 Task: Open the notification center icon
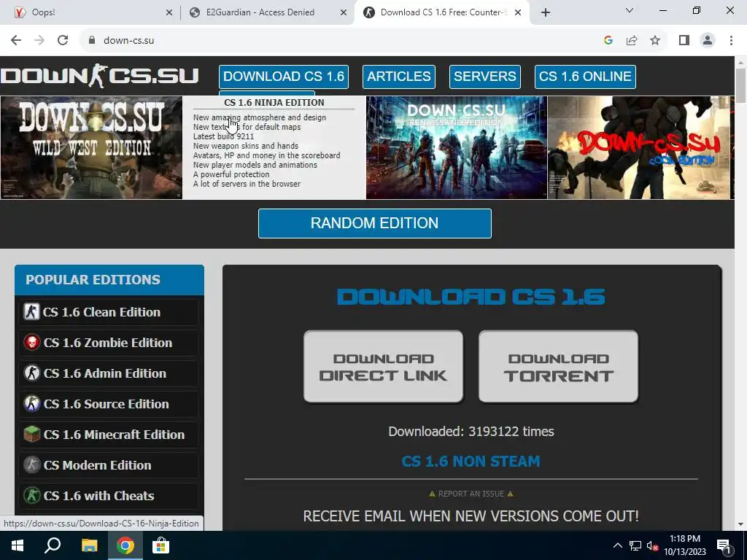click(x=723, y=546)
